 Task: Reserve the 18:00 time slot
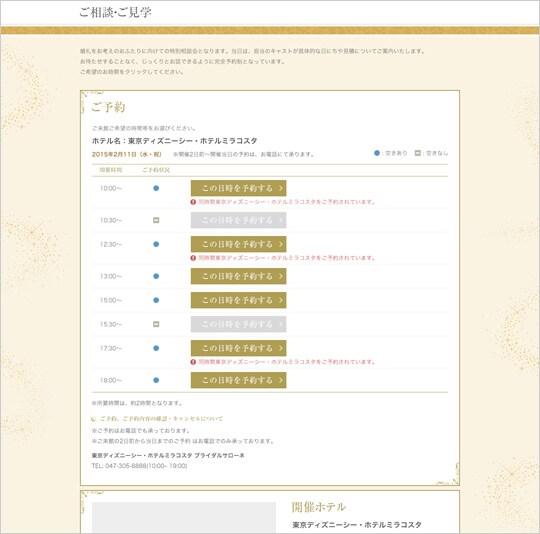(238, 380)
